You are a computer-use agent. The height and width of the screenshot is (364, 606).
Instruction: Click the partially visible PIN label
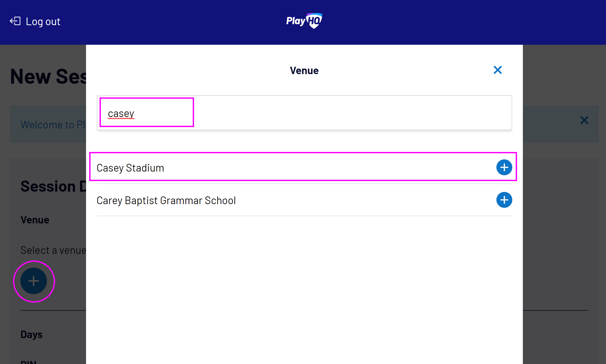(28, 362)
